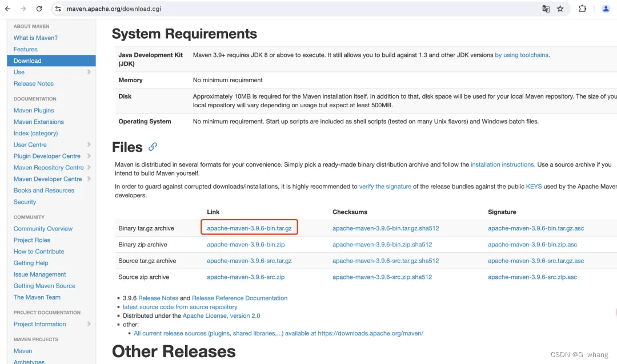This screenshot has width=617, height=364.
Task: Follow the 'by using toolchains' link
Action: coord(522,55)
